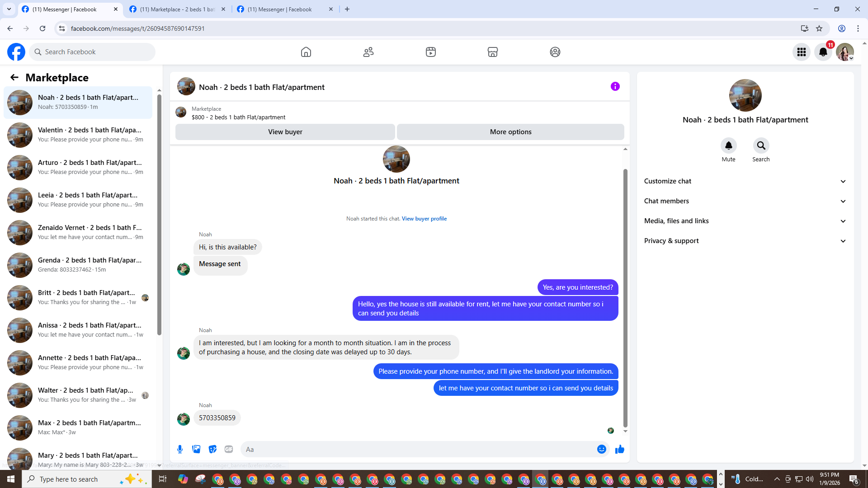
Task: Open the emoji picker in message box
Action: tap(601, 449)
